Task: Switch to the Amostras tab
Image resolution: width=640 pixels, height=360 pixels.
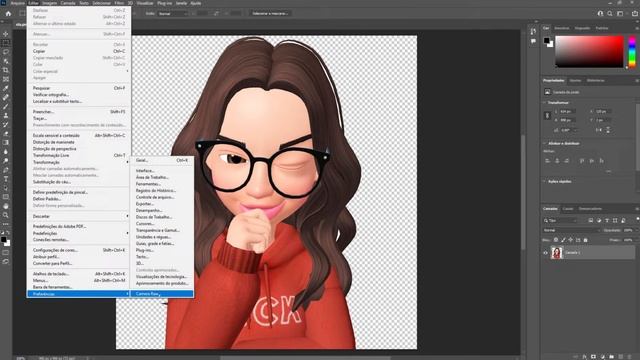Action: click(x=562, y=28)
